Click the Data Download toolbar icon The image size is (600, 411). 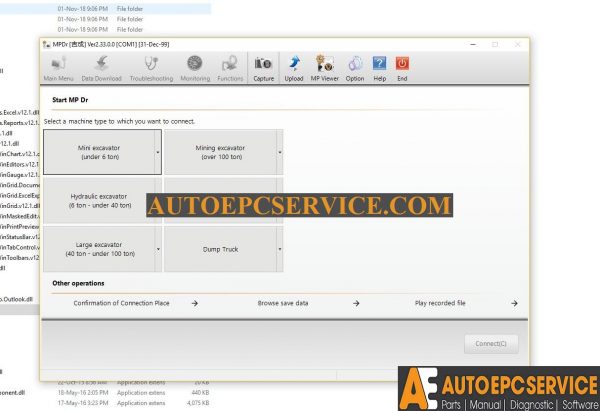101,68
